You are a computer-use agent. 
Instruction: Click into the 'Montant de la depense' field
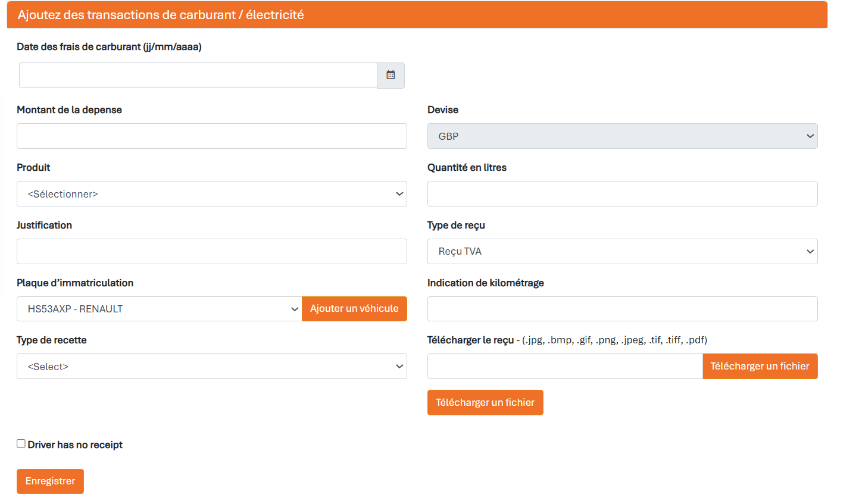212,136
